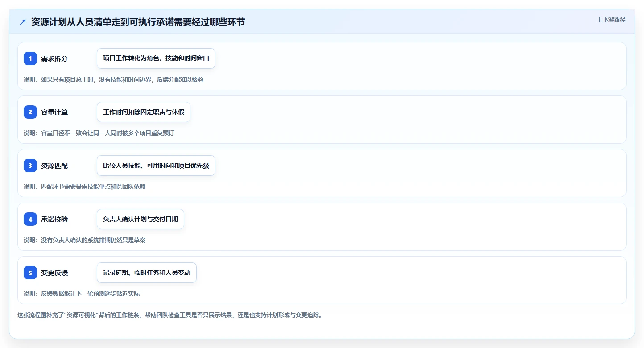Click the 需求拆分 step title
This screenshot has height=348, width=644.
54,59
